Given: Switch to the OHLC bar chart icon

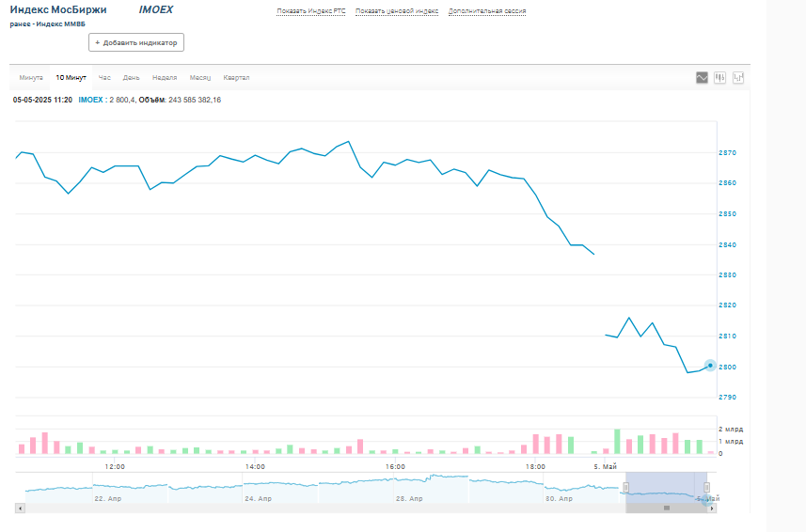Looking at the screenshot, I should click(738, 77).
